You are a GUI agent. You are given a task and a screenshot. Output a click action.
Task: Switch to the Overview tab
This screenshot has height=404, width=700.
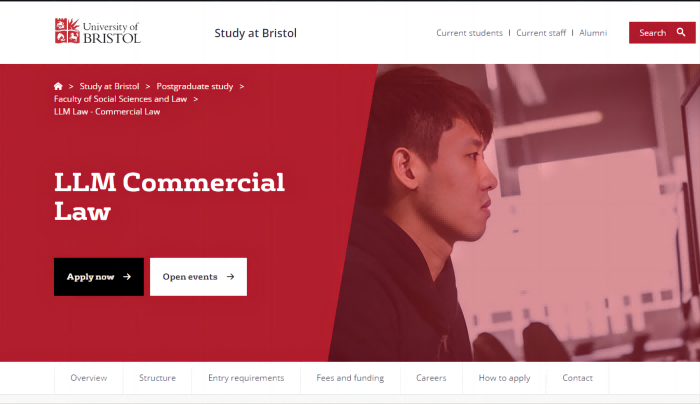[88, 378]
